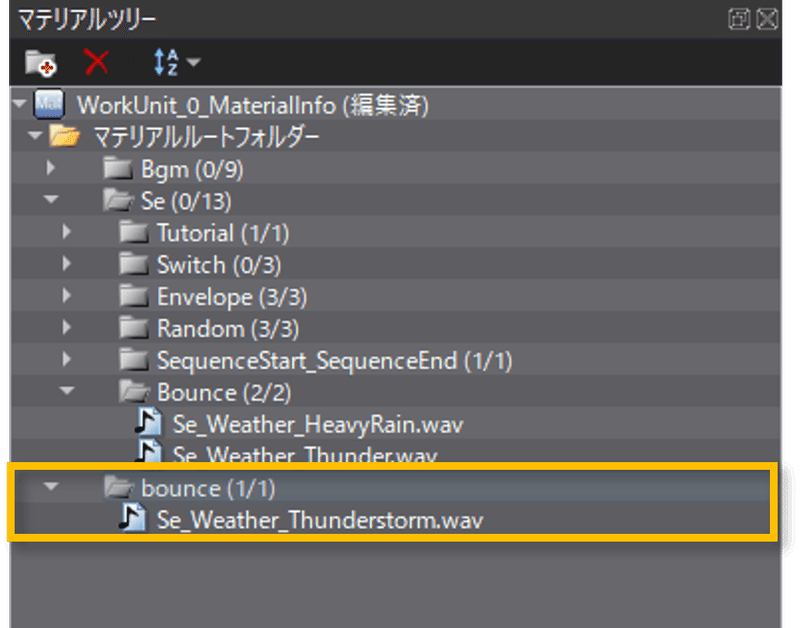Viewport: 800px width, 628px height.
Task: Select the Random (3/3) label
Action: click(228, 329)
